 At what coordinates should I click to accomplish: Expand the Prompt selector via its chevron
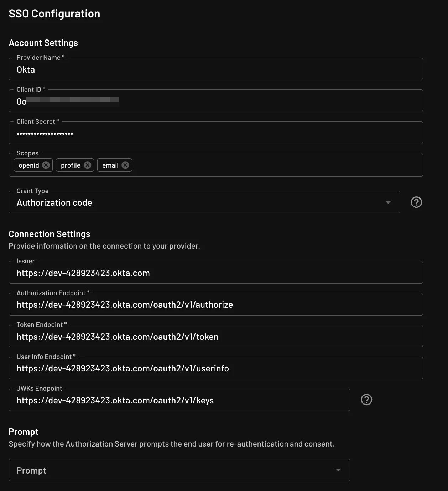[x=338, y=470]
